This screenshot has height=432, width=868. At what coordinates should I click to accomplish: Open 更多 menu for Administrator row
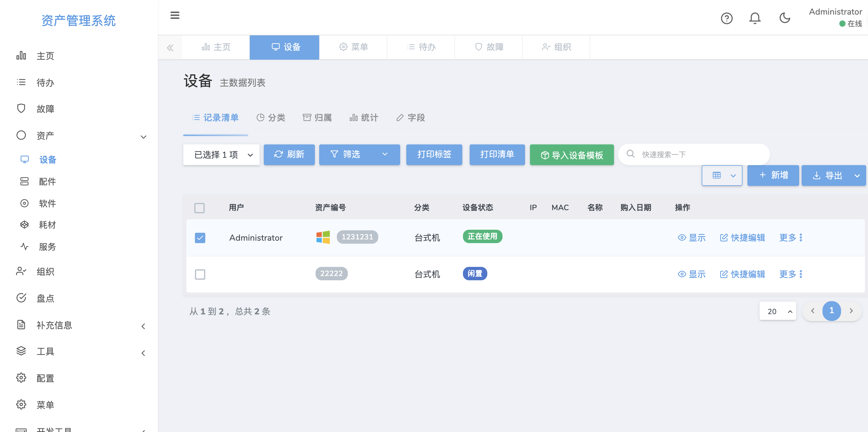791,238
